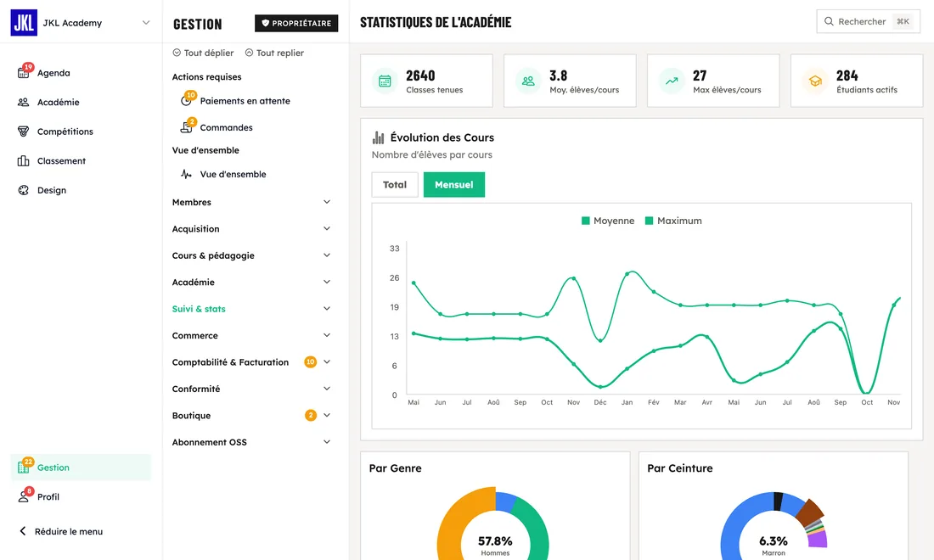Click the 2640 Classes tenues card

point(426,81)
